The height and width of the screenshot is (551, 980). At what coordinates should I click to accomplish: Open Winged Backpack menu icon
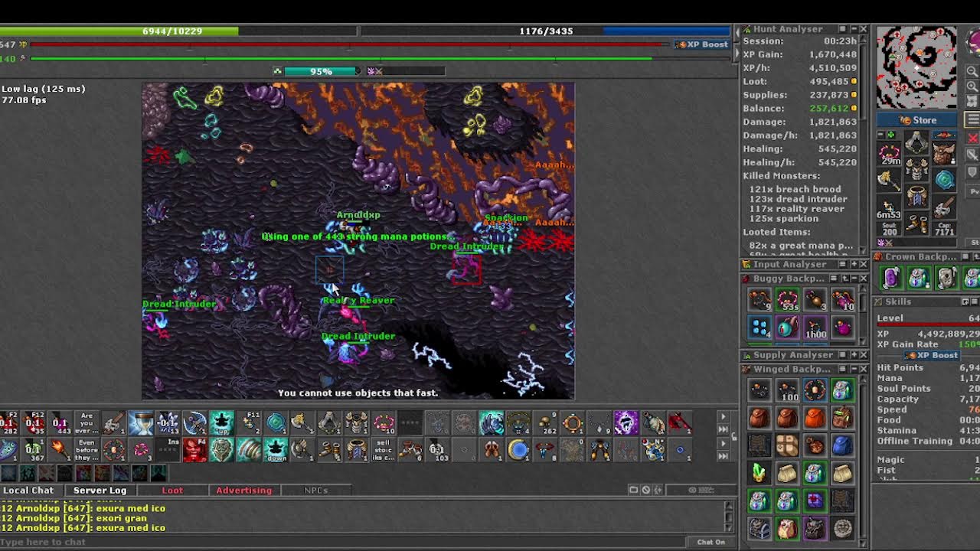842,370
